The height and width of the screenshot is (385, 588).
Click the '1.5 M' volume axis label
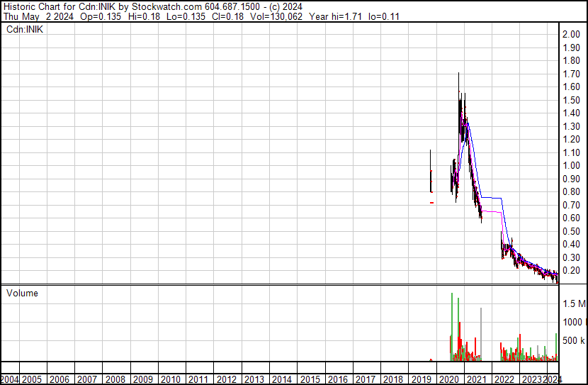[574, 303]
